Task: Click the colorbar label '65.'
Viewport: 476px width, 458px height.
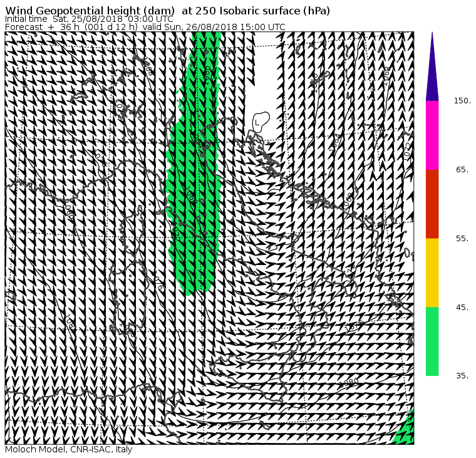Action: [462, 170]
